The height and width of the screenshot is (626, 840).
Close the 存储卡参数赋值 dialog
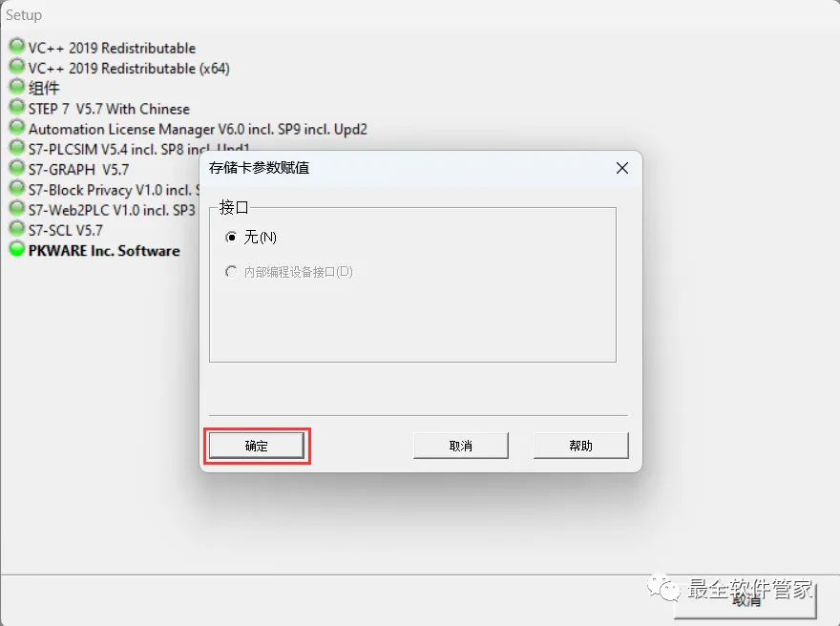click(622, 168)
